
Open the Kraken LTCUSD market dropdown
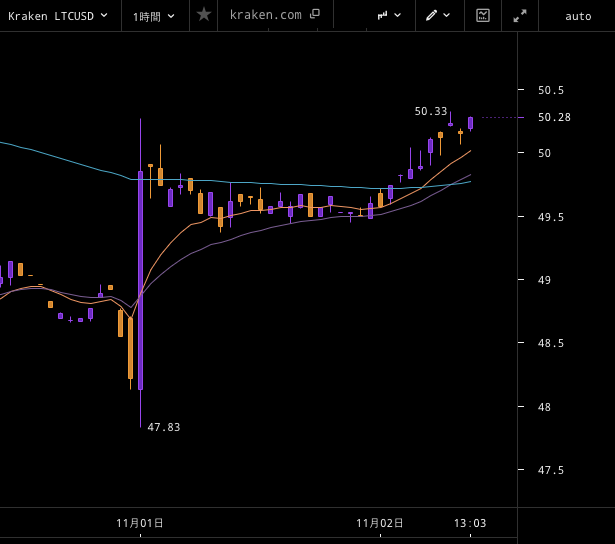(58, 16)
